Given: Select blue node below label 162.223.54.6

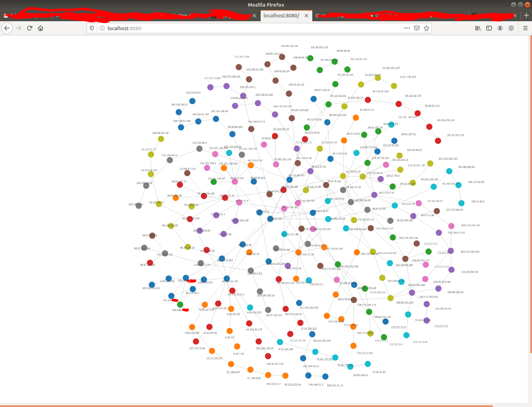Looking at the screenshot, I should [192, 101].
